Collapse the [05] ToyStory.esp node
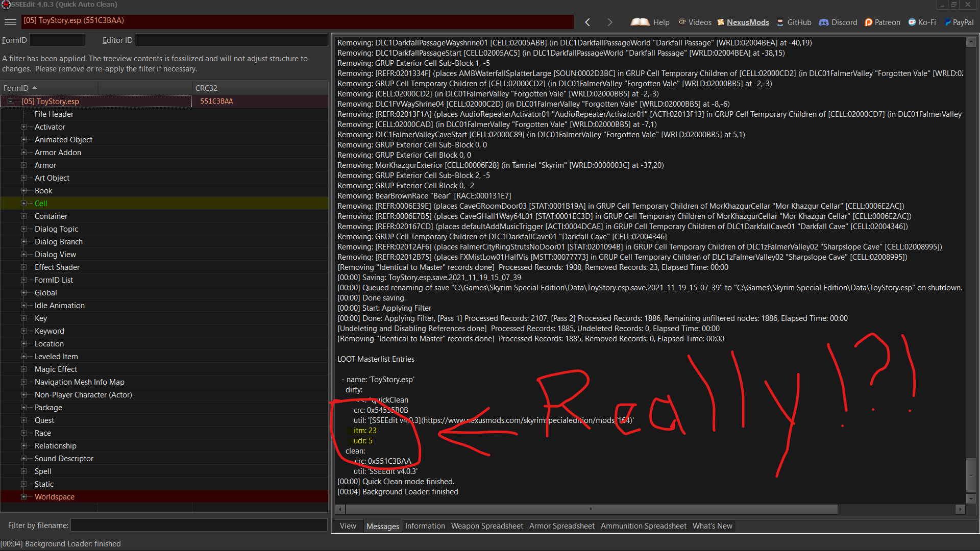Screen dimensions: 980x551 [10, 101]
